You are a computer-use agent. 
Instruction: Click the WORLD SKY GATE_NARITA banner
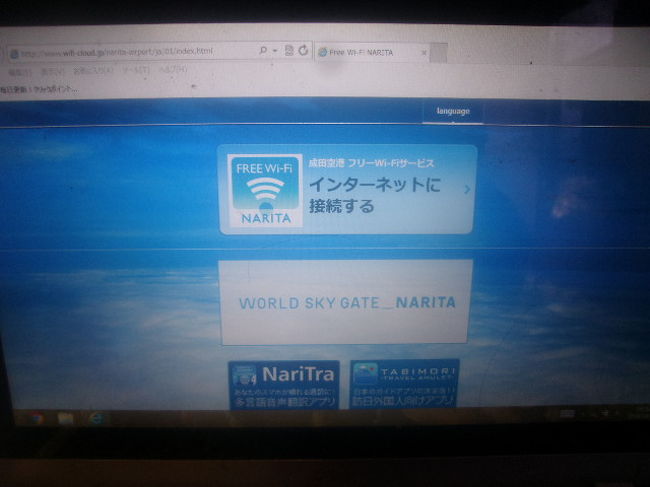point(345,302)
